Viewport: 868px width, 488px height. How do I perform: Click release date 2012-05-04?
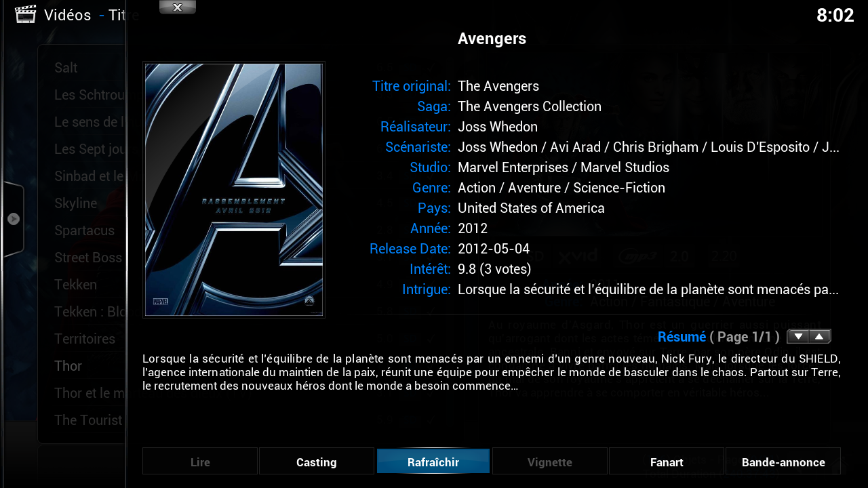494,249
